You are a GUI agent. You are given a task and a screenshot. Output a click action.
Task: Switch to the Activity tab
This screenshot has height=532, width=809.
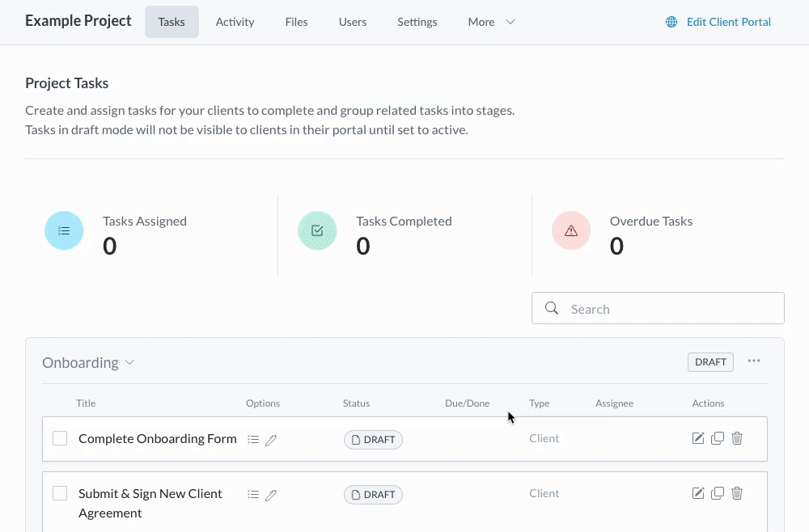pyautogui.click(x=235, y=22)
